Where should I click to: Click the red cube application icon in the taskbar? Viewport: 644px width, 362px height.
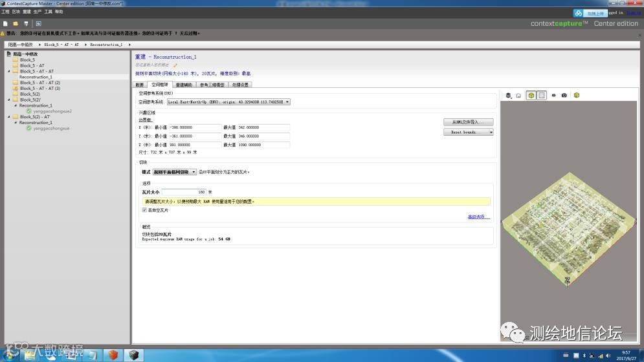point(113,355)
